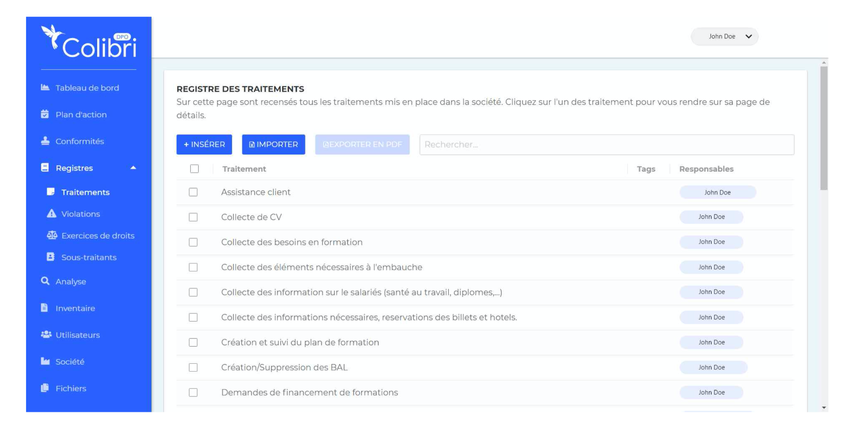868x425 pixels.
Task: Select Création/Suppression des BAL checkbox
Action: [193, 367]
